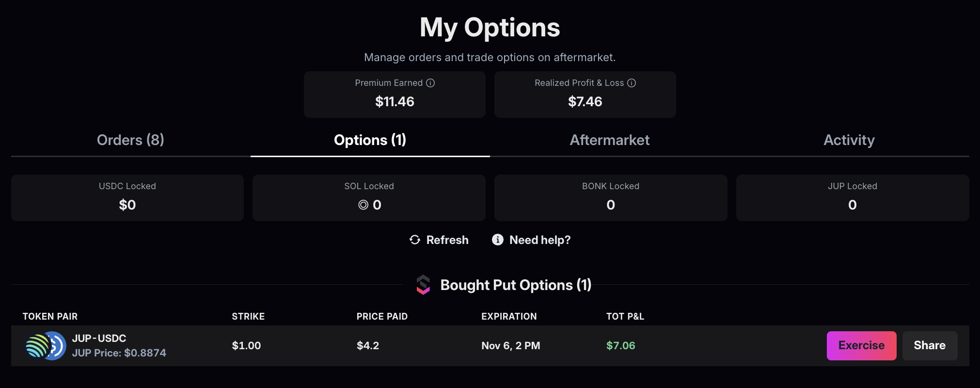Click the Nov 6, 2 PM expiration
The width and height of the screenshot is (980, 388).
click(x=510, y=346)
